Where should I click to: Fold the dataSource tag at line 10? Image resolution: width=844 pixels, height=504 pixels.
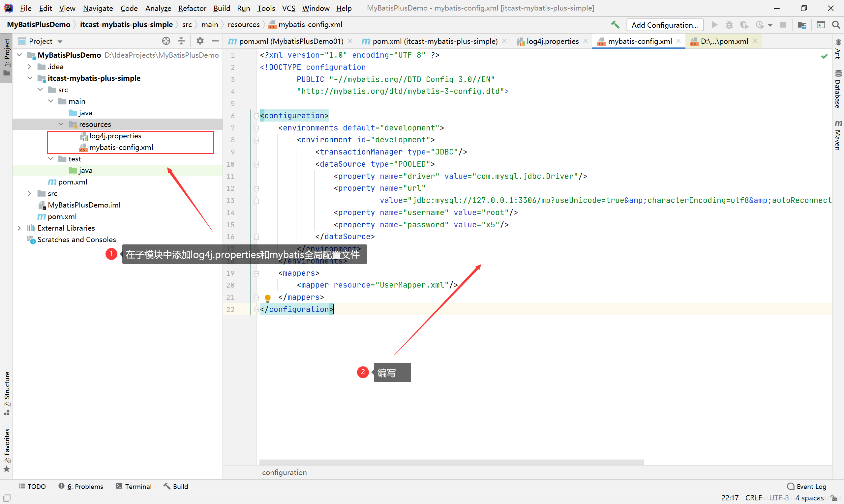[256, 164]
